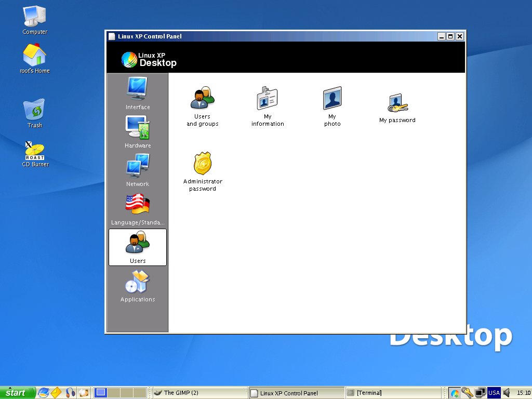Switch to the fourth virtual desktop

140,393
